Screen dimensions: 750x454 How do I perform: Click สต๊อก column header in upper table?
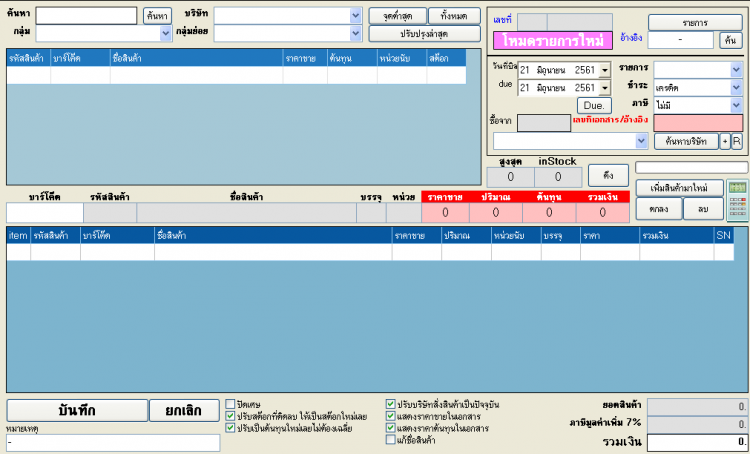point(446,58)
